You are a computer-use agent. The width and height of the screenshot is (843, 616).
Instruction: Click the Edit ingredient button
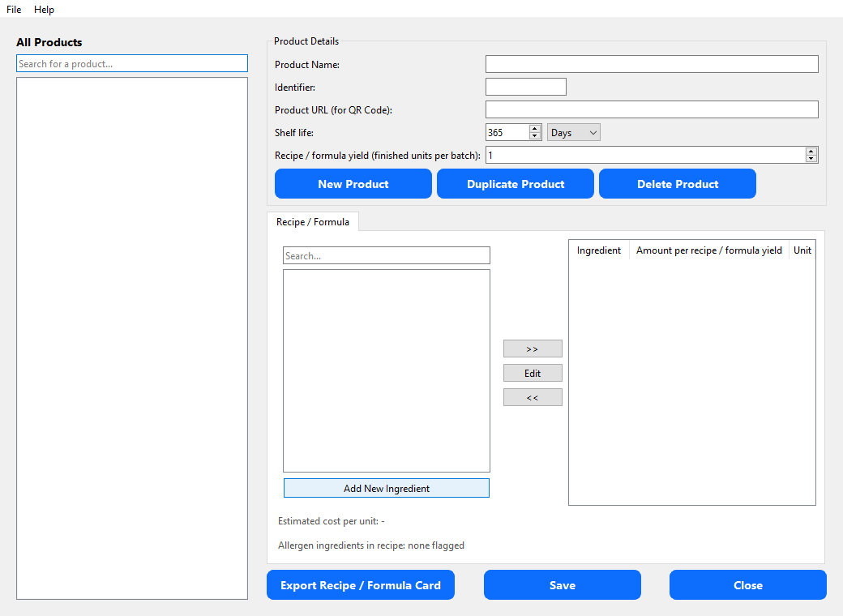pyautogui.click(x=533, y=373)
